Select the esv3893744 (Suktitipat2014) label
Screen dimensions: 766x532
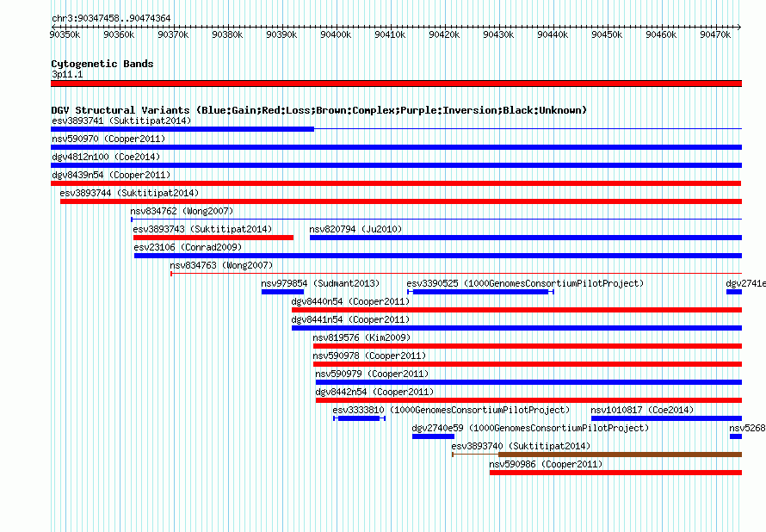129,193
